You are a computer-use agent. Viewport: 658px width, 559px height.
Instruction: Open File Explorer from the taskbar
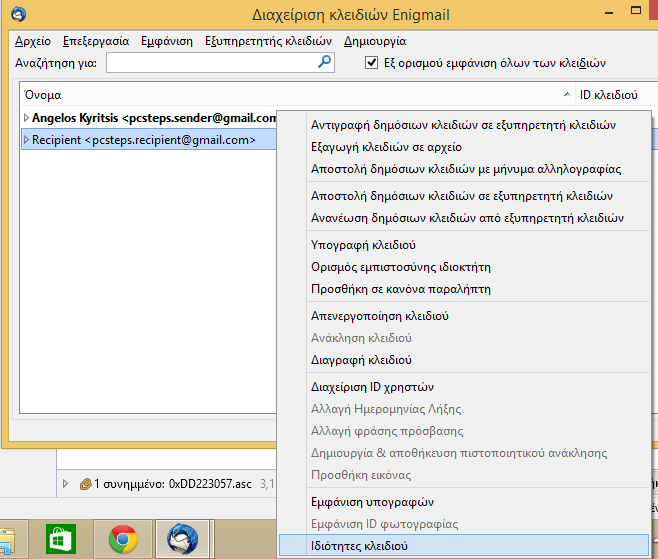(x=7, y=541)
